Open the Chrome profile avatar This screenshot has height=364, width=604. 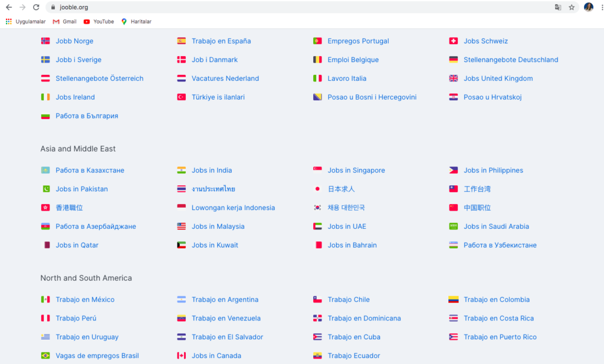pyautogui.click(x=588, y=7)
